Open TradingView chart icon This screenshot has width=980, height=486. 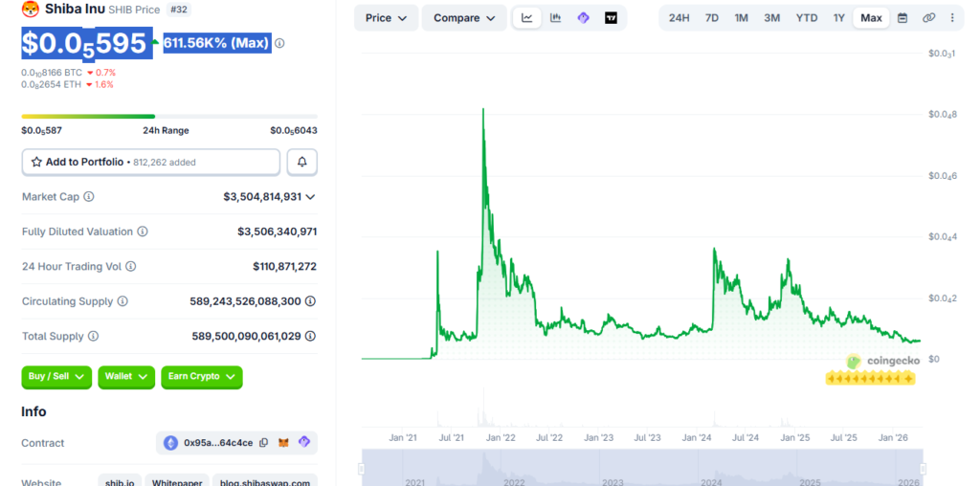click(x=612, y=18)
